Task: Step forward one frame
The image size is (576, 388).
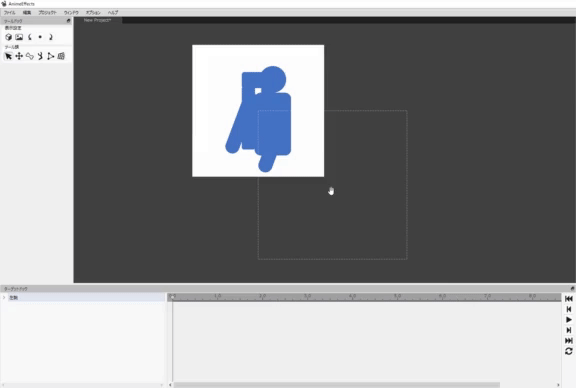Action: point(569,330)
